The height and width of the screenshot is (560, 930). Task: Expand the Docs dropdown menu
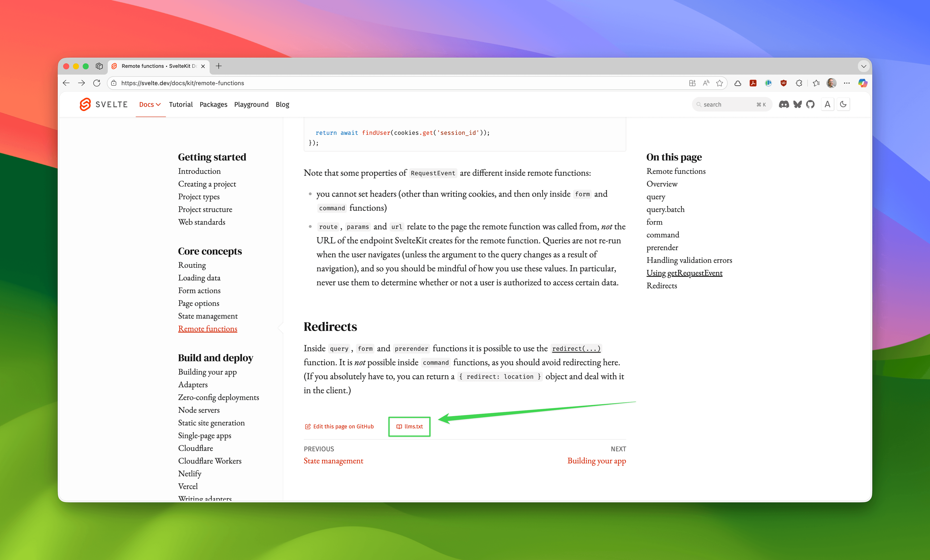coord(150,105)
